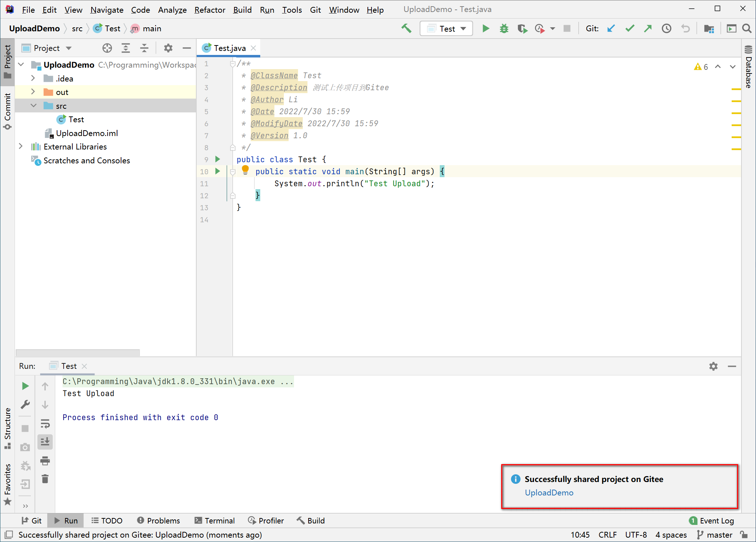Select Opened File locate target icon
Image resolution: width=756 pixels, height=542 pixels.
[x=107, y=48]
